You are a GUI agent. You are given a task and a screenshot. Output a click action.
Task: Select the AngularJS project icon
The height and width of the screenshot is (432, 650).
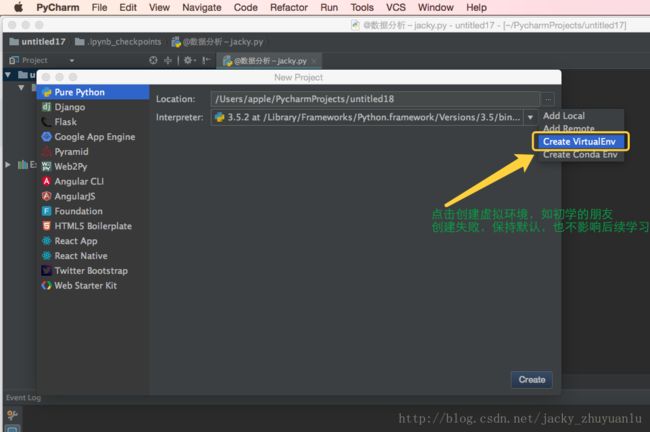tap(46, 196)
